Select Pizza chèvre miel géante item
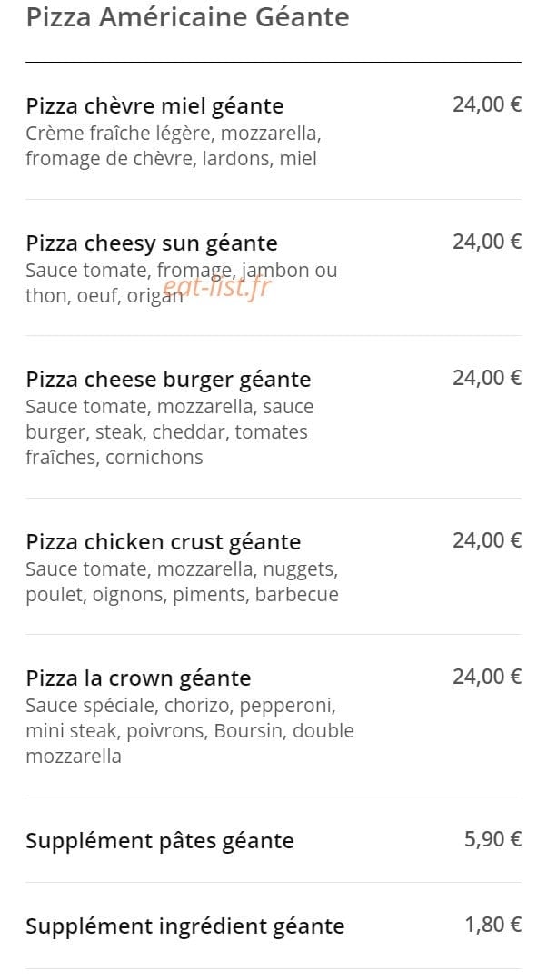The width and height of the screenshot is (557, 980). [274, 132]
